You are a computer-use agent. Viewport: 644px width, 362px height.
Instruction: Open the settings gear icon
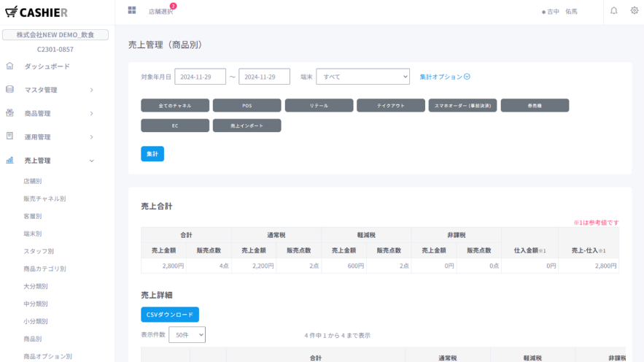tap(634, 11)
